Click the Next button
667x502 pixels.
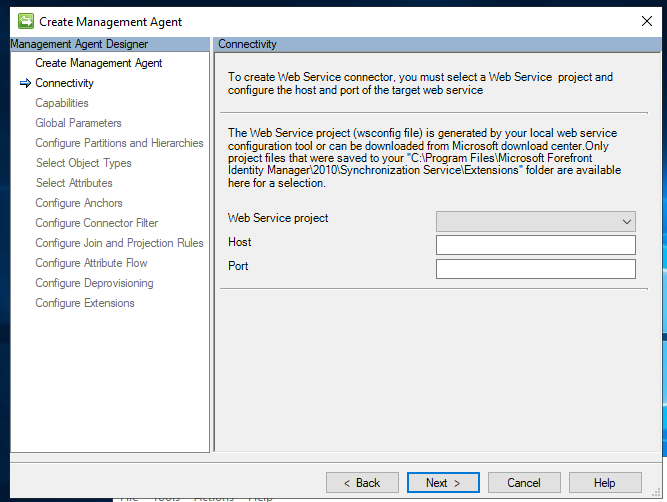(443, 483)
